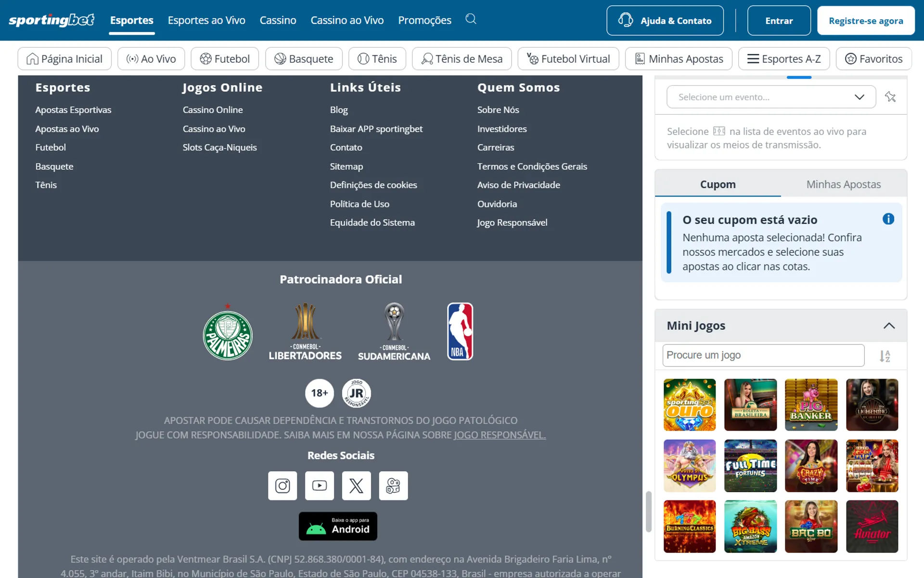This screenshot has width=924, height=578.
Task: Switch to the Minhas Apostas coupon tab
Action: [844, 184]
